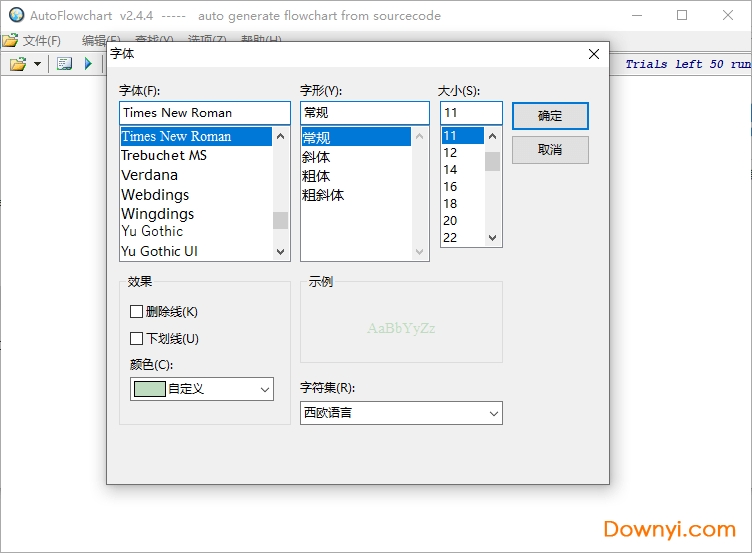
Task: Open the 文件(F) menu
Action: point(33,41)
